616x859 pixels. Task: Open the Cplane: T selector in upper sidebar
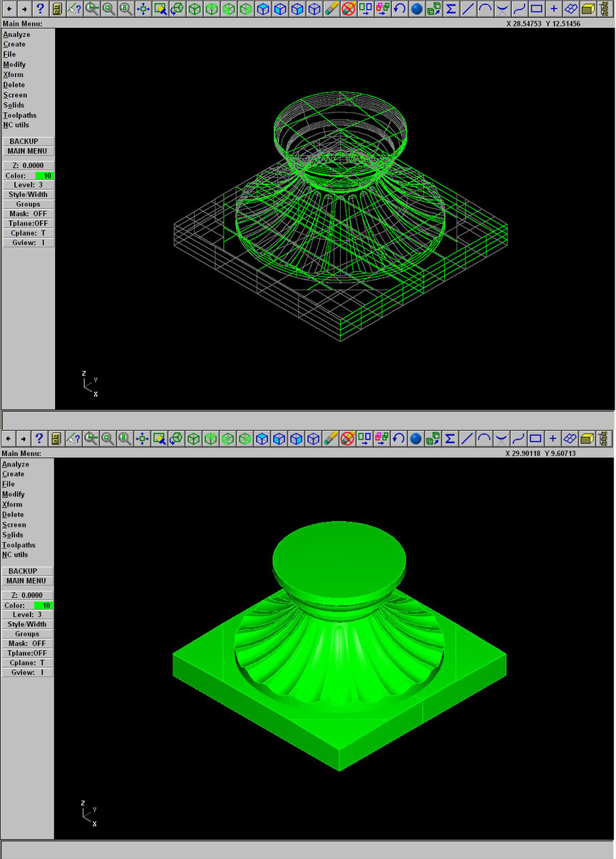pos(28,233)
